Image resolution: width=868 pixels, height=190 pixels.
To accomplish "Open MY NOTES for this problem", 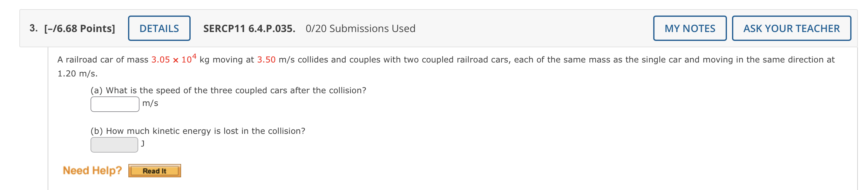I will 689,29.
